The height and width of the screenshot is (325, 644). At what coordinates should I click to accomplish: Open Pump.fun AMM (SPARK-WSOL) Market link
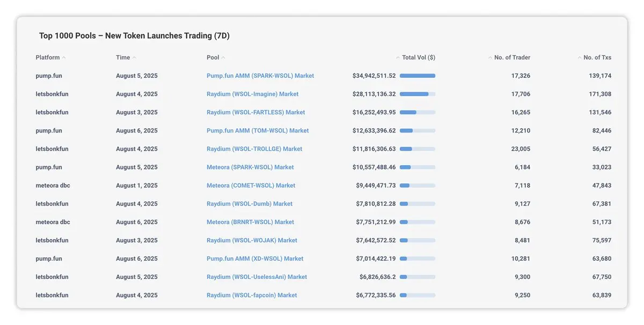260,76
